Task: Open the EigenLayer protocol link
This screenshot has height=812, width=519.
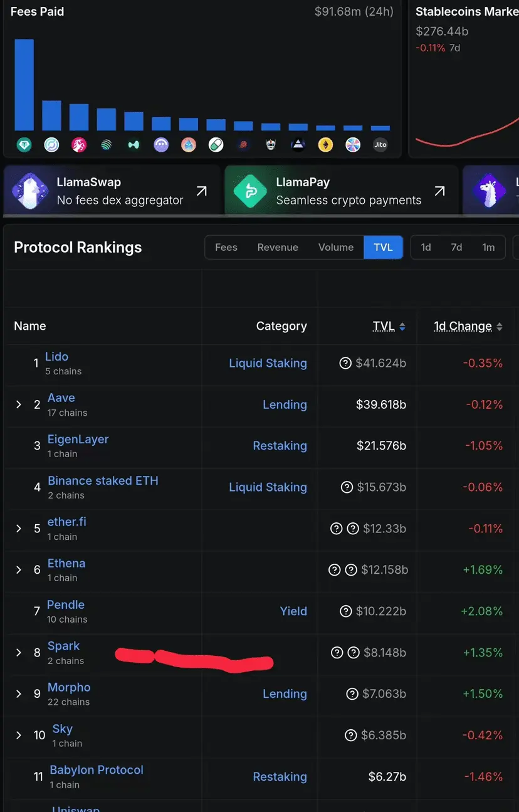Action: [x=78, y=439]
